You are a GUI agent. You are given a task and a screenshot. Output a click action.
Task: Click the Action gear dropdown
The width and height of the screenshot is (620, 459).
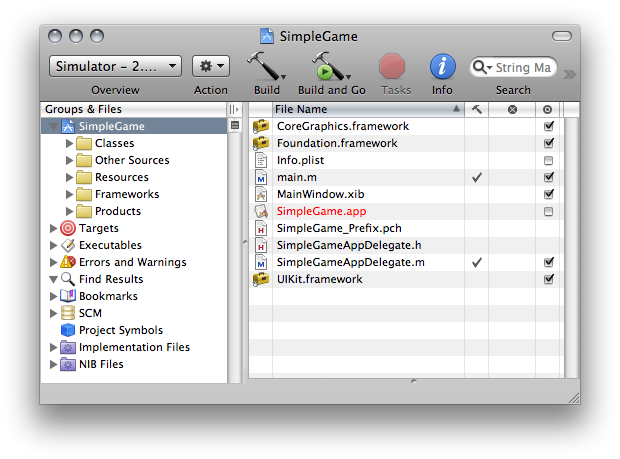pyautogui.click(x=211, y=66)
